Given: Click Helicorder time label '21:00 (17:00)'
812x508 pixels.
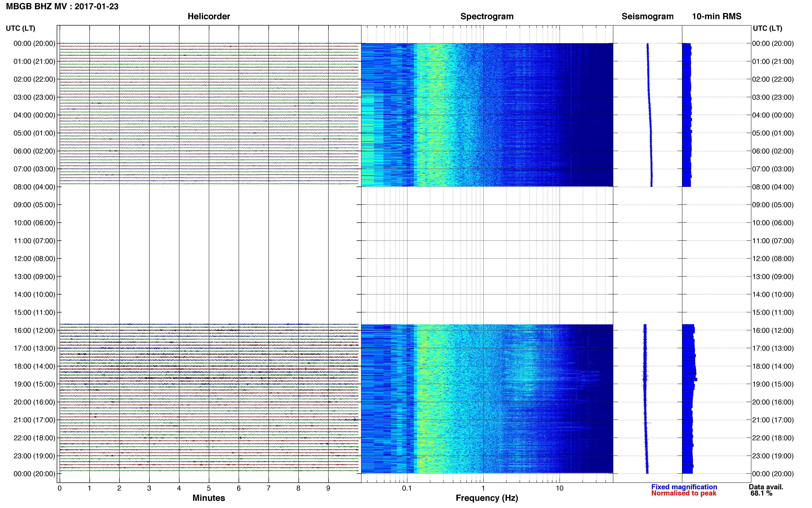Looking at the screenshot, I should (34, 420).
